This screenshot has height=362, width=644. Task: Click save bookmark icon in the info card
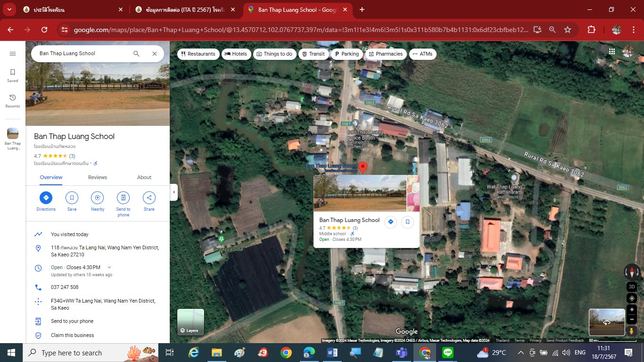click(407, 222)
